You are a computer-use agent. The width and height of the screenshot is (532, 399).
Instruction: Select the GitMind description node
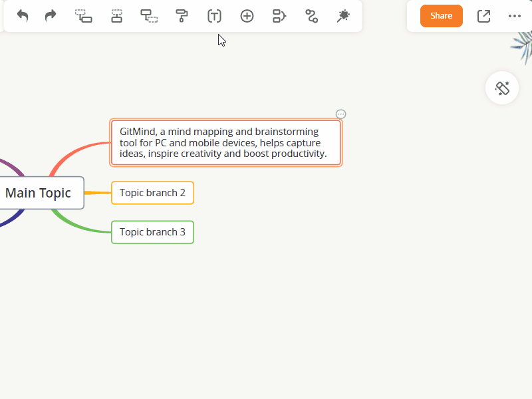pyautogui.click(x=225, y=143)
